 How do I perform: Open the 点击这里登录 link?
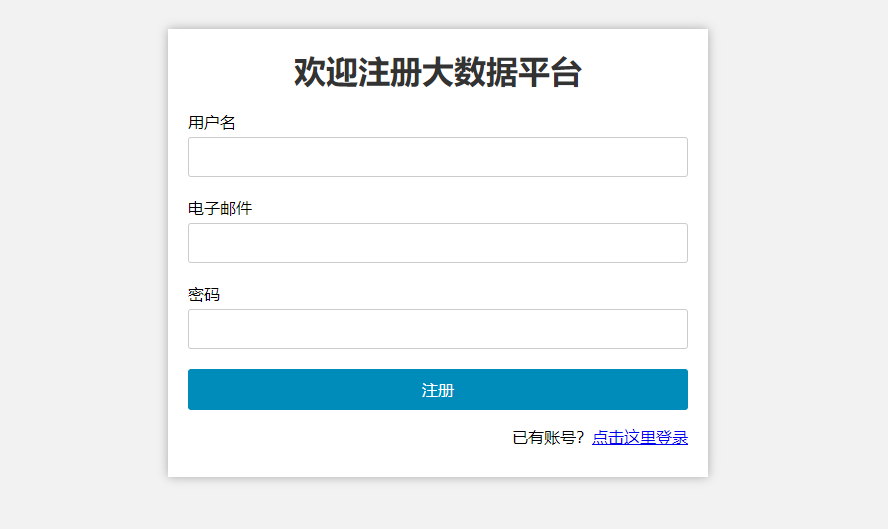pyautogui.click(x=640, y=437)
